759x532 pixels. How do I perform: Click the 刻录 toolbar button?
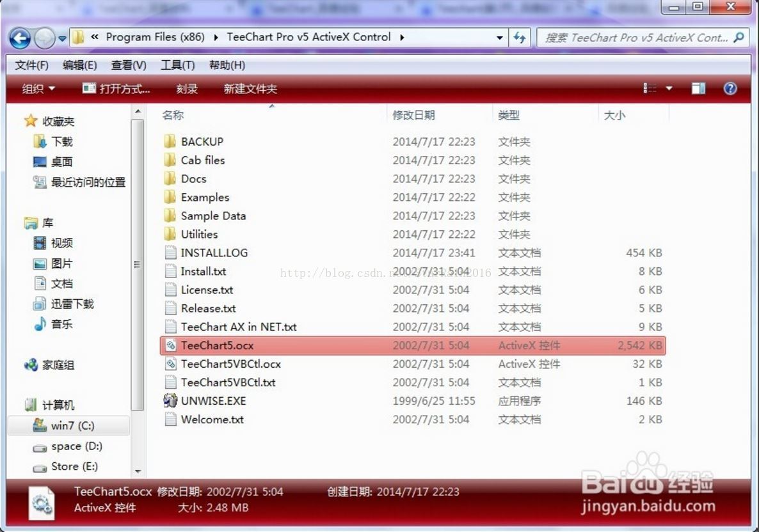187,88
